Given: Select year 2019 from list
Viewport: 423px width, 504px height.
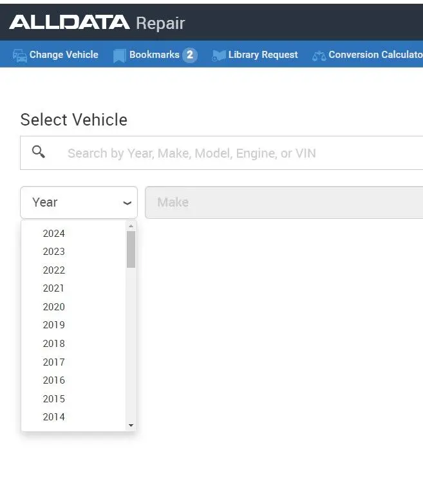Looking at the screenshot, I should click(73, 324).
